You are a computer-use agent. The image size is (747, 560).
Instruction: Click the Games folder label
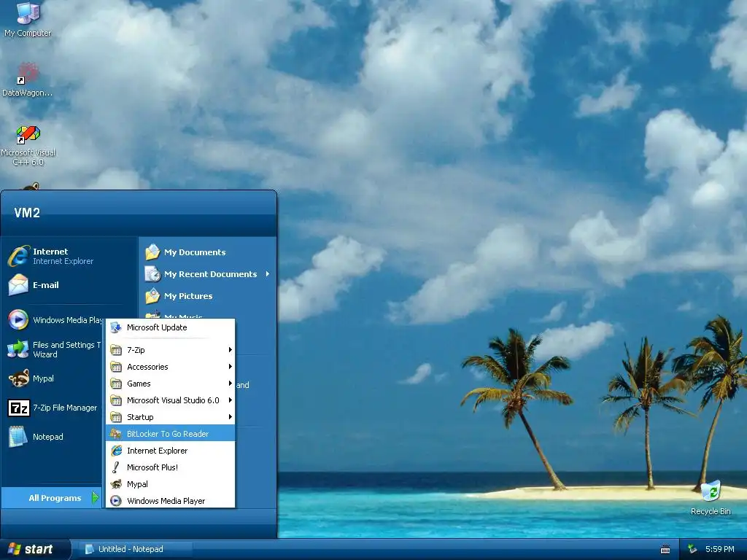pos(139,384)
